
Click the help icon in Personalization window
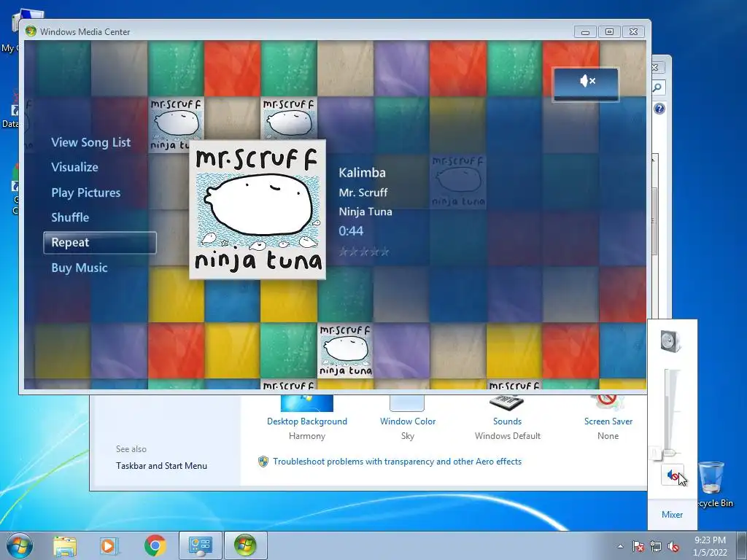(x=659, y=109)
